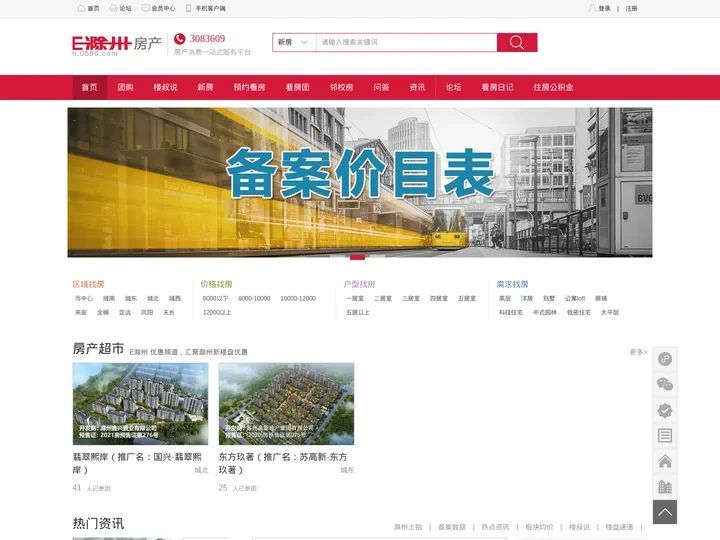This screenshot has width=720, height=540.
Task: Click the home icon in the top bar
Action: (x=81, y=8)
